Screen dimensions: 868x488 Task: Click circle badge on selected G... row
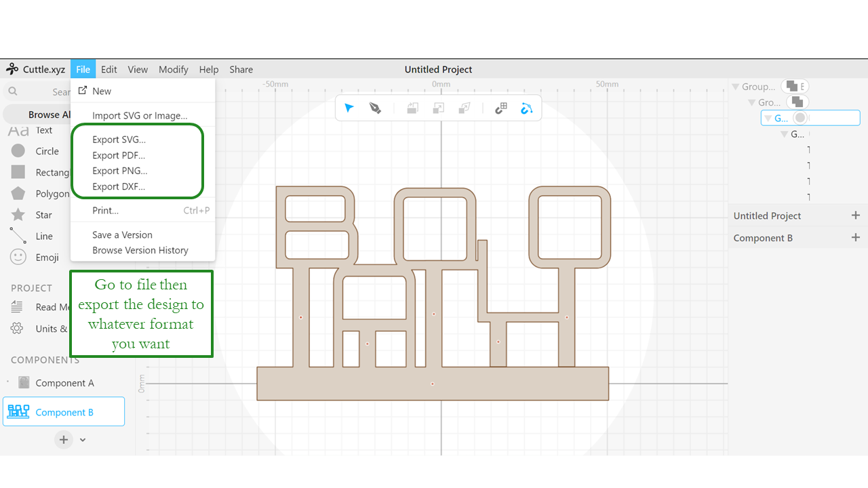point(801,118)
